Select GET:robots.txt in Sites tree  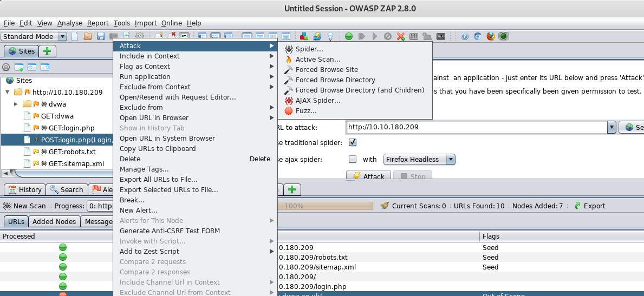click(72, 152)
